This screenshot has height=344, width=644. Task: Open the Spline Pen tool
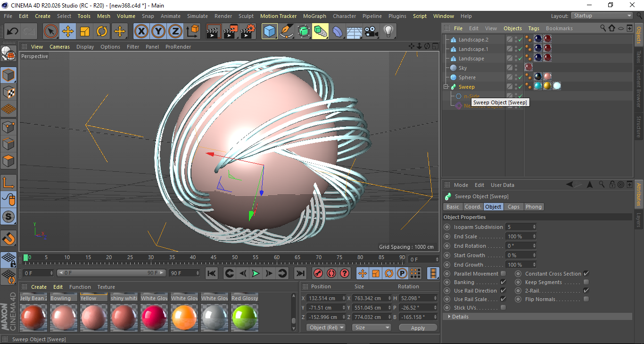tap(287, 32)
